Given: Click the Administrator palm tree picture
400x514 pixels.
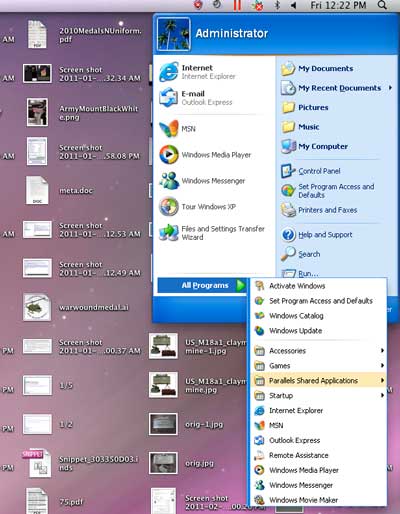Looking at the screenshot, I should point(174,34).
